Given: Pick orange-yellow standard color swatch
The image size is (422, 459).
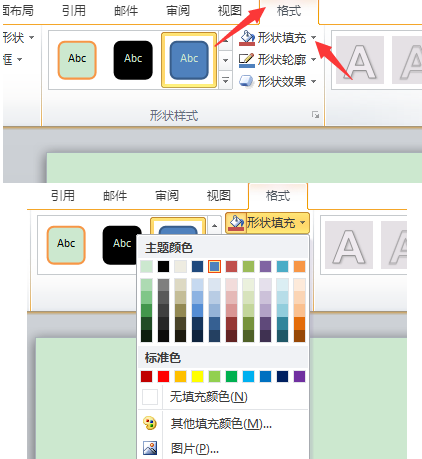Looking at the screenshot, I should (x=180, y=377).
